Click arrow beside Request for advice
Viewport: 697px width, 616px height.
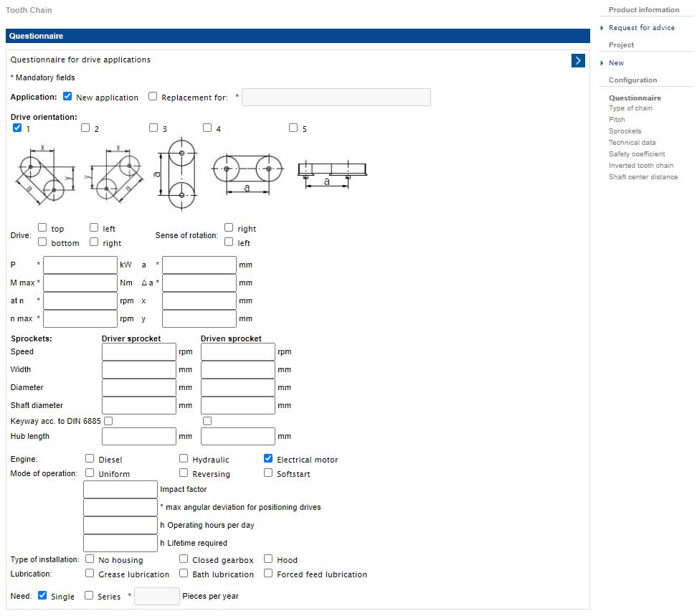pyautogui.click(x=602, y=27)
